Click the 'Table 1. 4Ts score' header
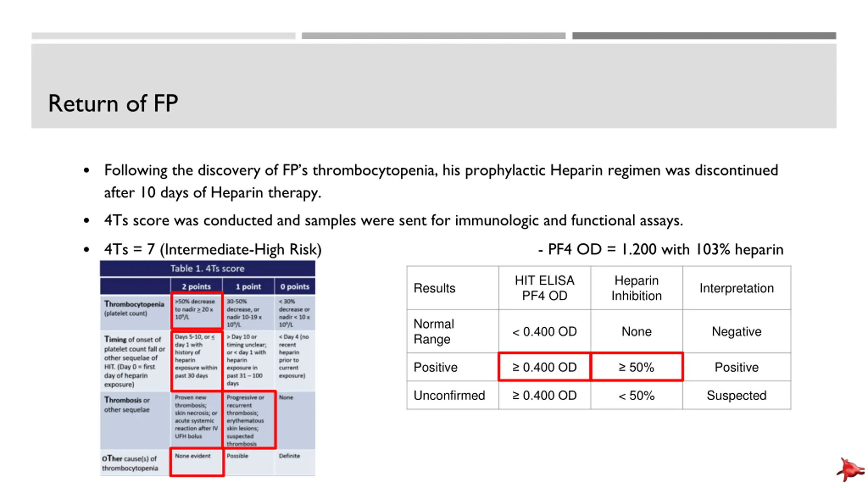 207,268
